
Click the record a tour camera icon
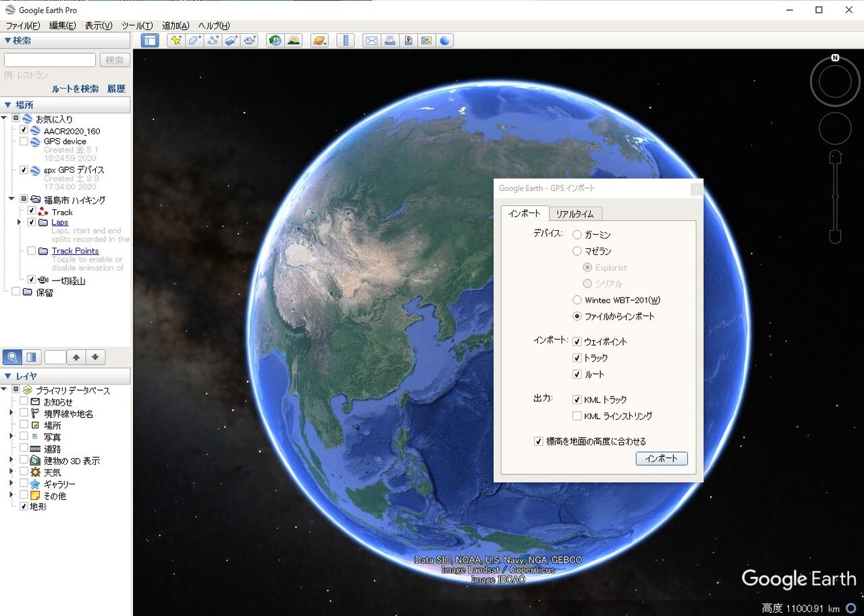click(x=250, y=40)
